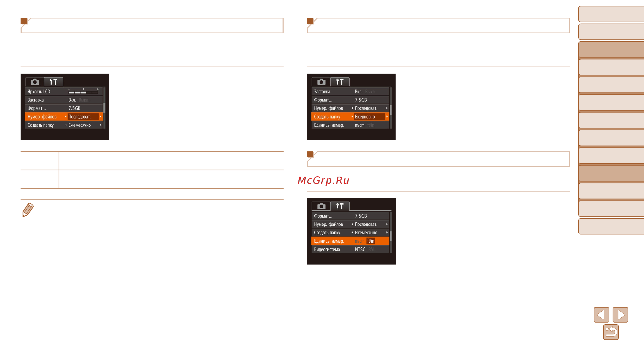Click right arrow of Последоват. in Ежедневно menu
Viewport: 644px width, 360px height.
tap(387, 108)
